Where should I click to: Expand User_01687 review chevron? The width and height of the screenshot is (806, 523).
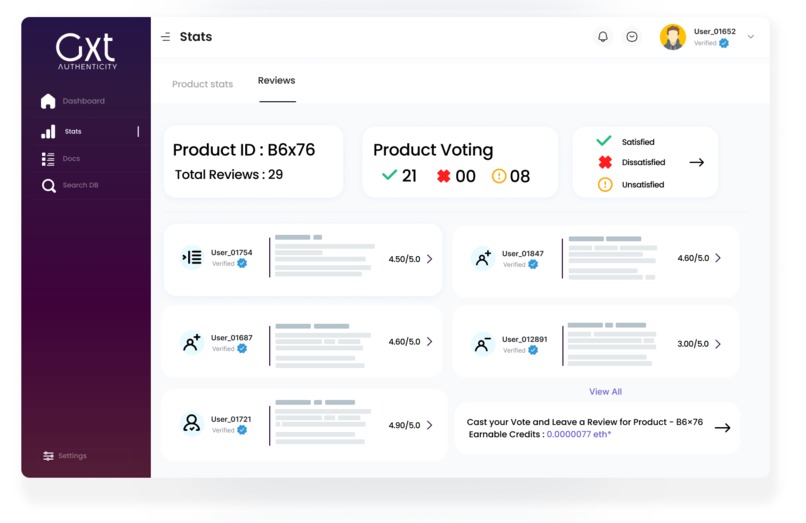(x=429, y=341)
